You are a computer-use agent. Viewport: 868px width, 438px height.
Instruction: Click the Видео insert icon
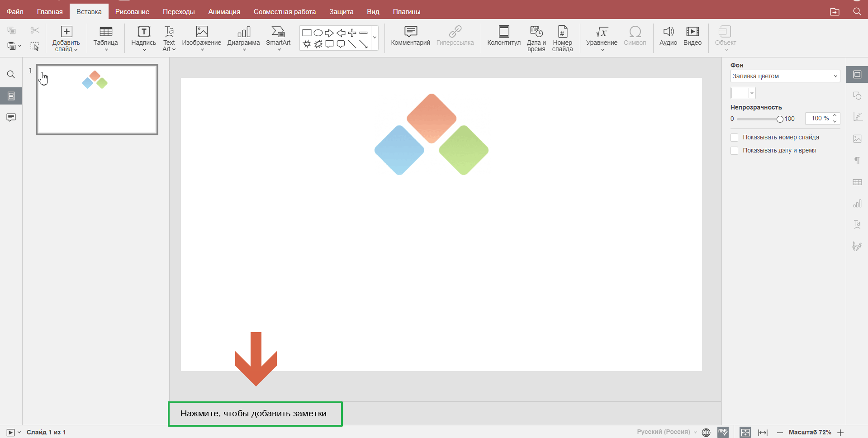[x=692, y=32]
